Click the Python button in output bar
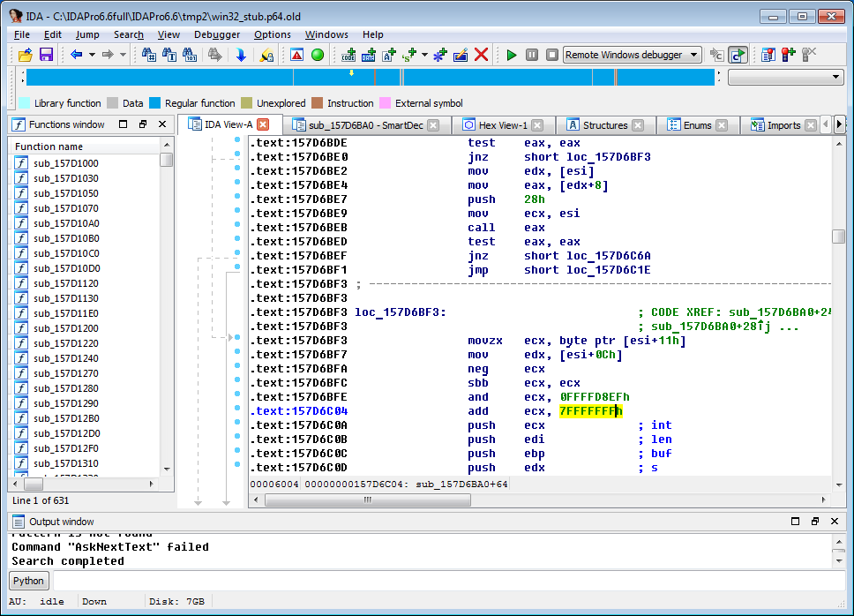 click(x=28, y=581)
